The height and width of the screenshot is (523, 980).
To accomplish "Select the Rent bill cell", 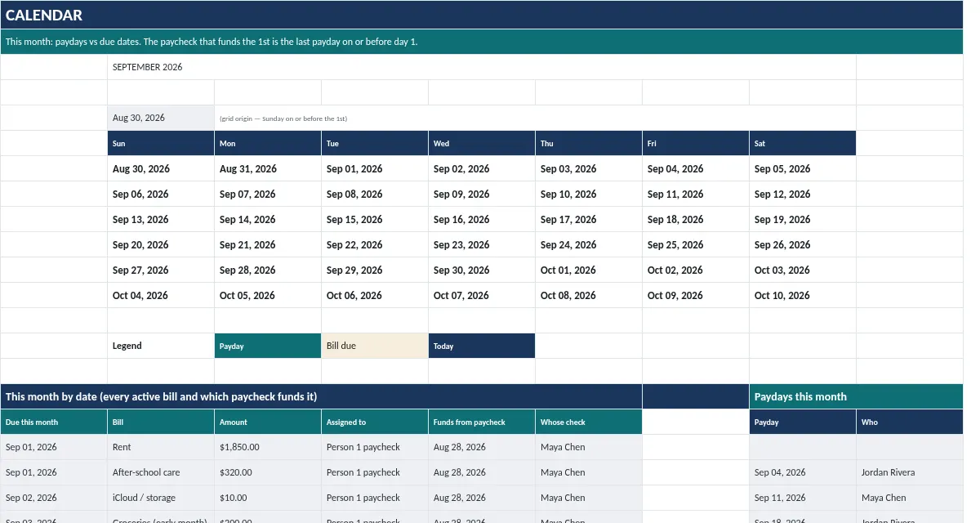I will click(161, 447).
